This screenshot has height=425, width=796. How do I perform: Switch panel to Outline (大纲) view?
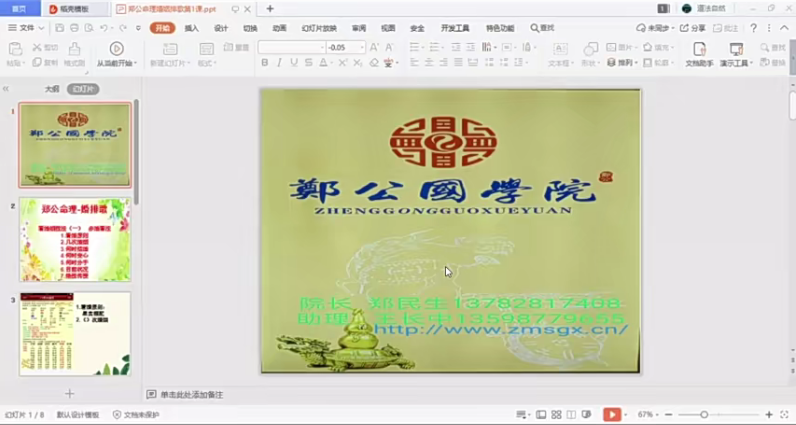click(52, 89)
